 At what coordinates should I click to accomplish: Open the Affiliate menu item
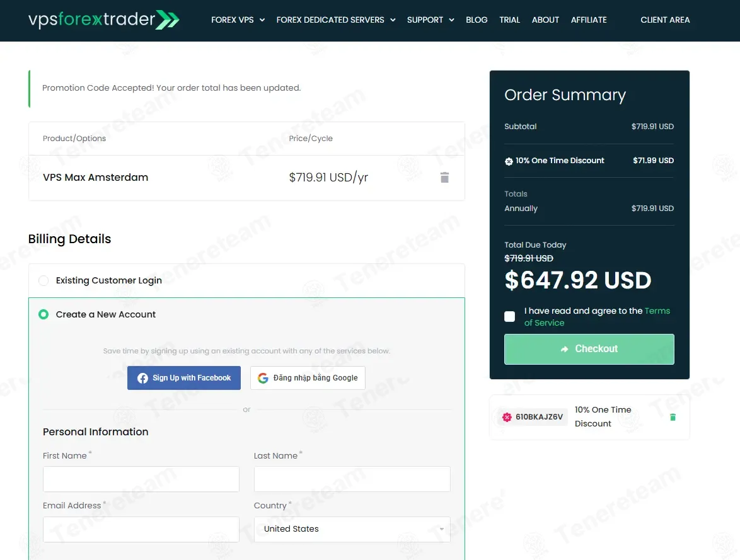tap(589, 20)
